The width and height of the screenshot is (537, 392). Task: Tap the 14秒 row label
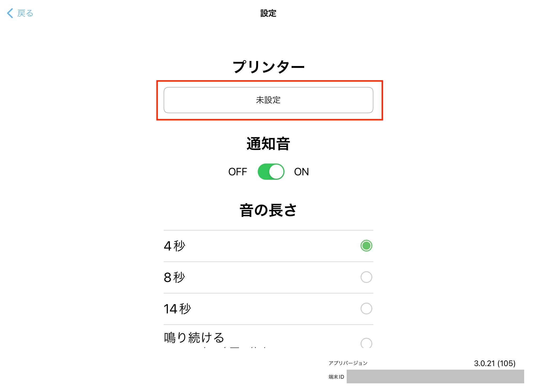pyautogui.click(x=178, y=309)
